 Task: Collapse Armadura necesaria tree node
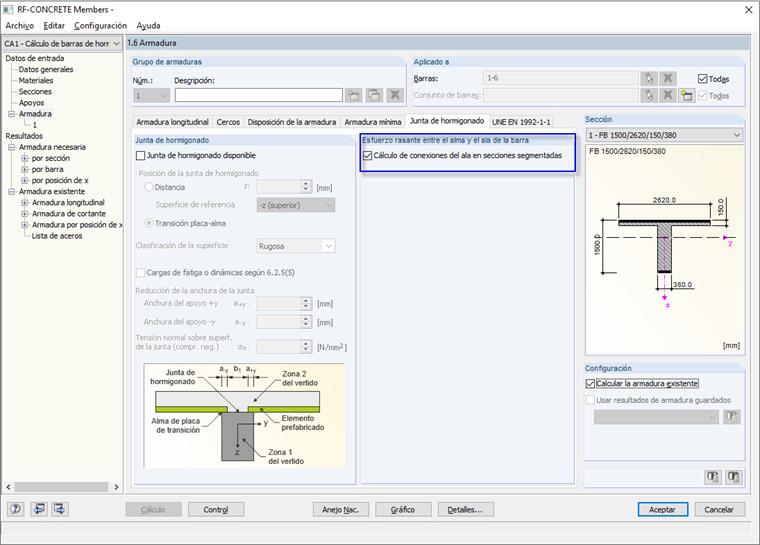click(11, 147)
